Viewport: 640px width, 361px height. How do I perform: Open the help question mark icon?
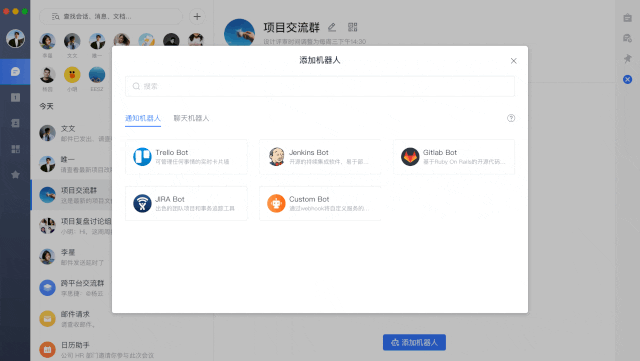click(511, 118)
